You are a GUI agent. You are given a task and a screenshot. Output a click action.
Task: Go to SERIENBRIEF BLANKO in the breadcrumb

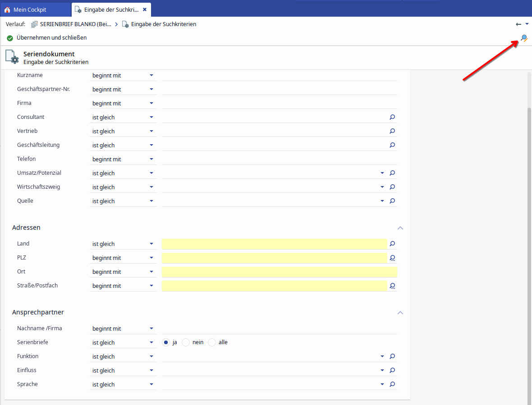pyautogui.click(x=75, y=24)
